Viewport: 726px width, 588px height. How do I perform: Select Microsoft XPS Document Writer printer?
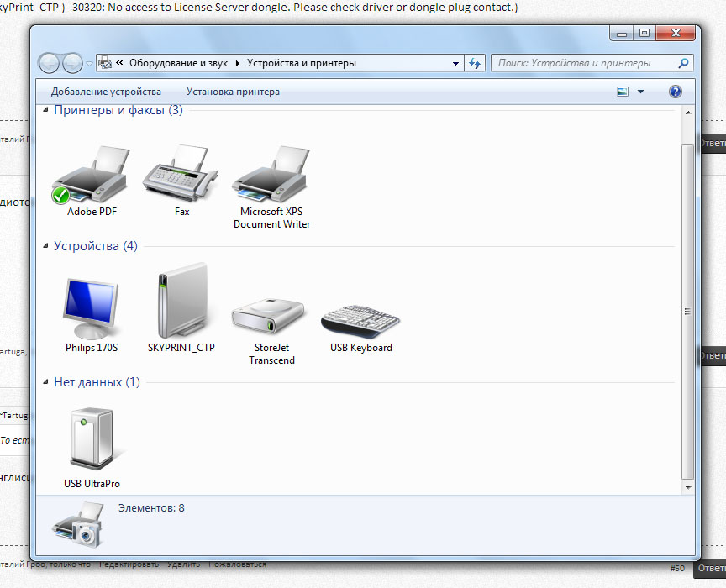coord(271,174)
